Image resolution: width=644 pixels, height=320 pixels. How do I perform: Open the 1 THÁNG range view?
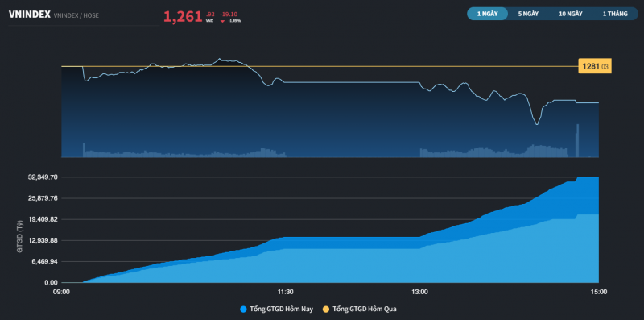[615, 14]
